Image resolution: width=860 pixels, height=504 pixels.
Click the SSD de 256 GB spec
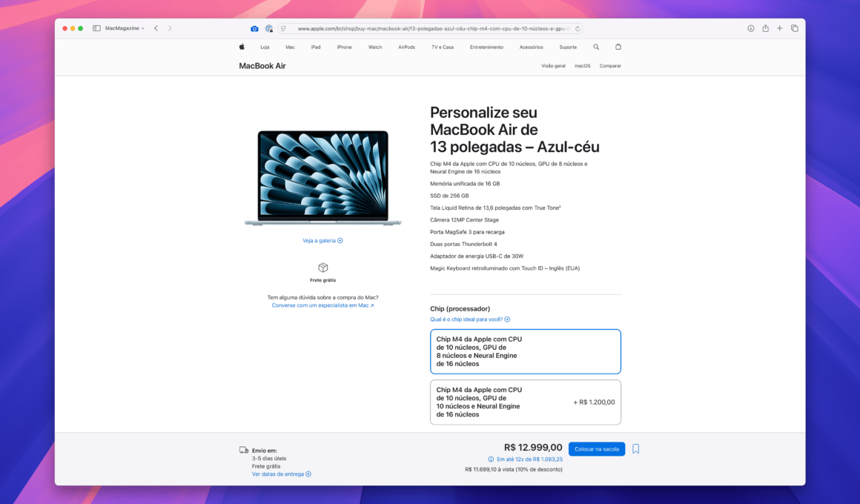coord(449,196)
